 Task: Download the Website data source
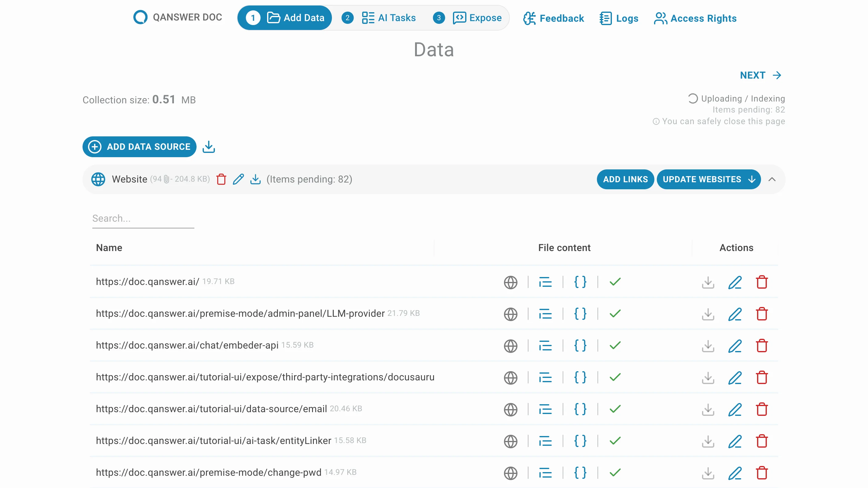pos(256,179)
